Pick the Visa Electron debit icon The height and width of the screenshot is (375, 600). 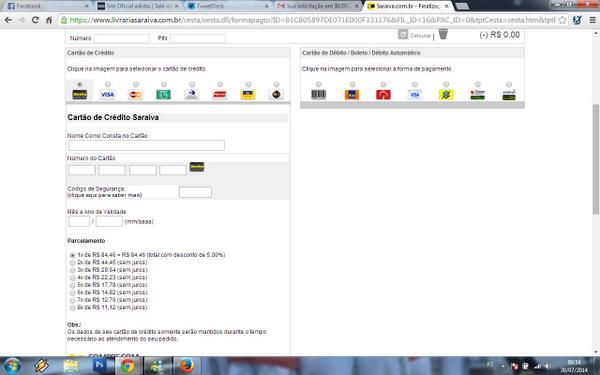tap(415, 95)
